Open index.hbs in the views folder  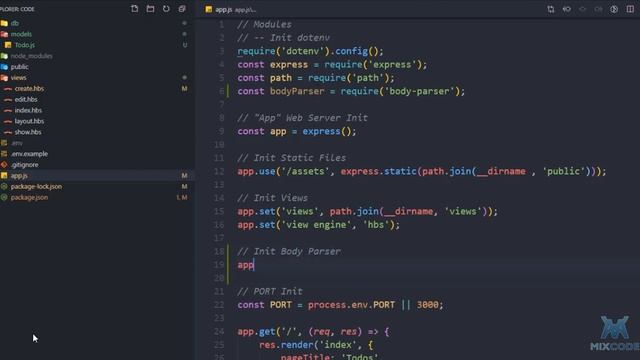[x=28, y=110]
